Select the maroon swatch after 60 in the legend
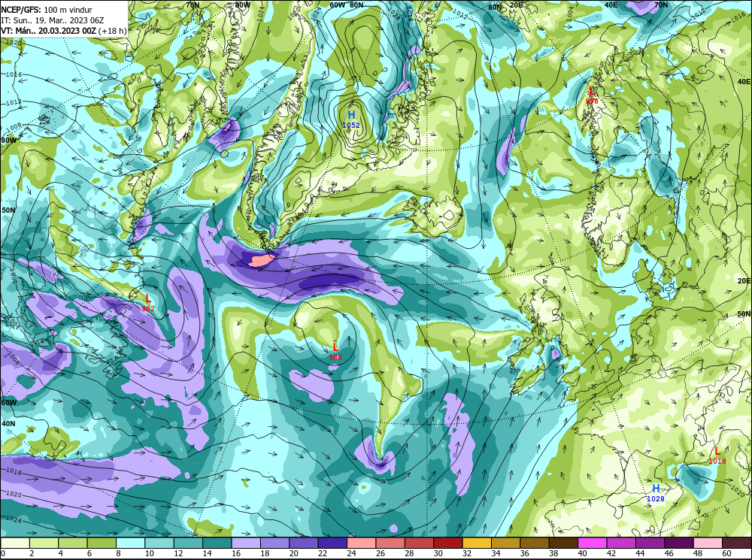752x560 pixels. tap(737, 543)
